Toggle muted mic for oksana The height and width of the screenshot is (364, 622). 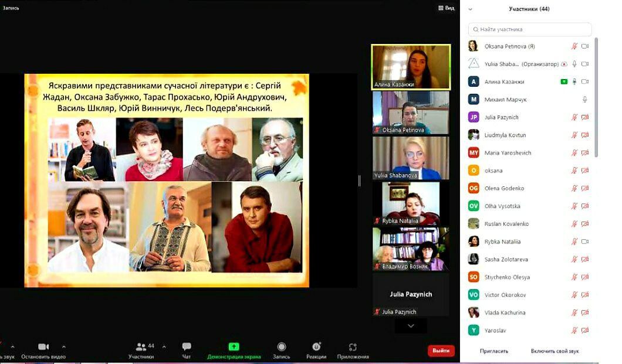point(574,171)
